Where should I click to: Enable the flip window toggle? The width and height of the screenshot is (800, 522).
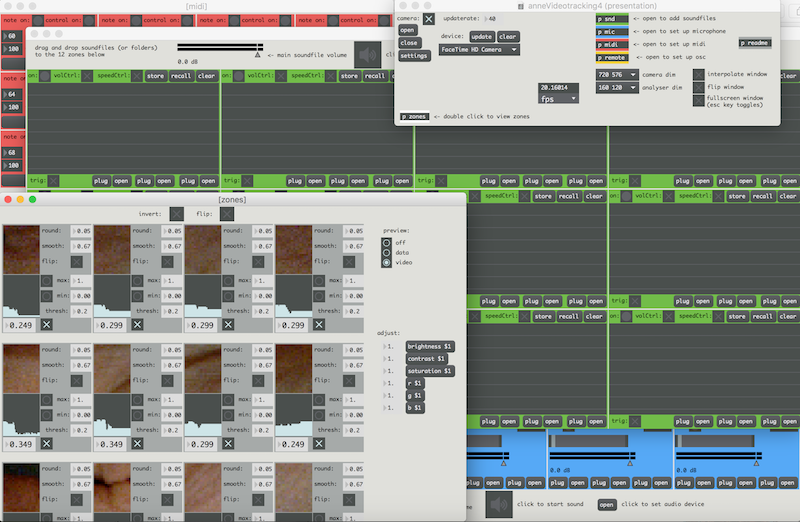(698, 87)
